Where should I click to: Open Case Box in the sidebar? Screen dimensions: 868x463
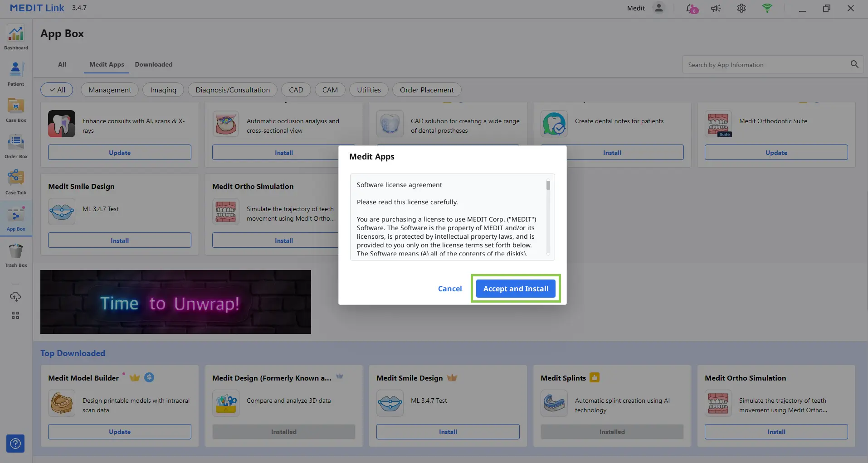pyautogui.click(x=16, y=110)
